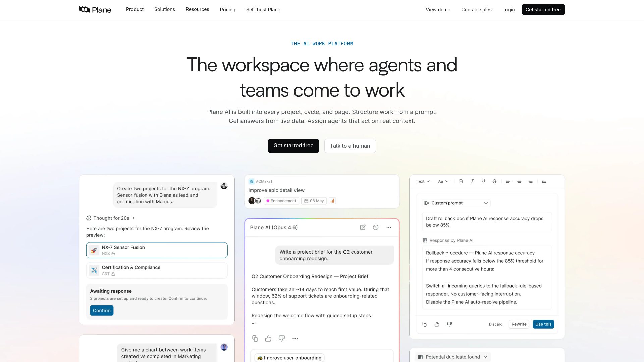Click View demo in header

(438, 10)
